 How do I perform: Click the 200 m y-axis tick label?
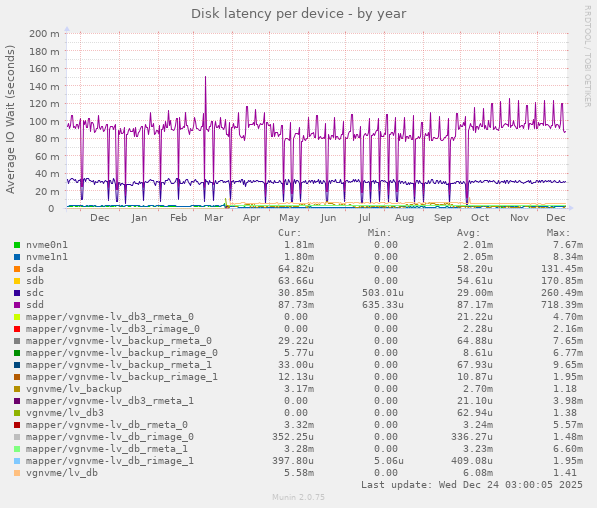[x=44, y=34]
